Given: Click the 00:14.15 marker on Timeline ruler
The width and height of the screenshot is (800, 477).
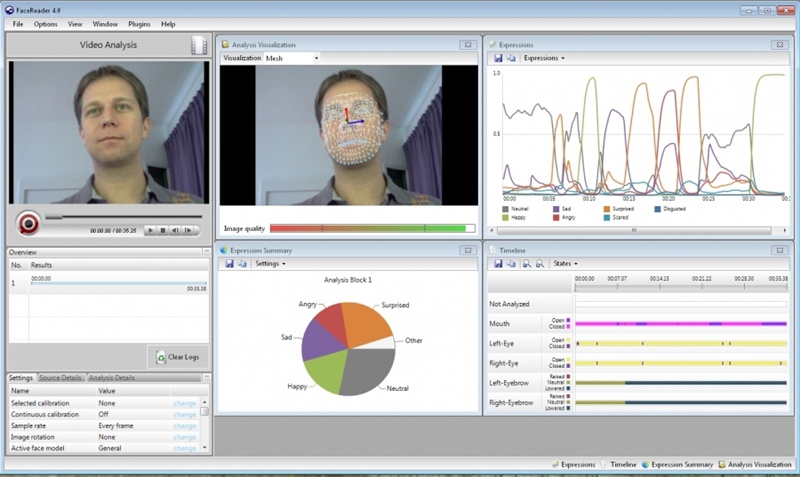Looking at the screenshot, I should tap(659, 279).
